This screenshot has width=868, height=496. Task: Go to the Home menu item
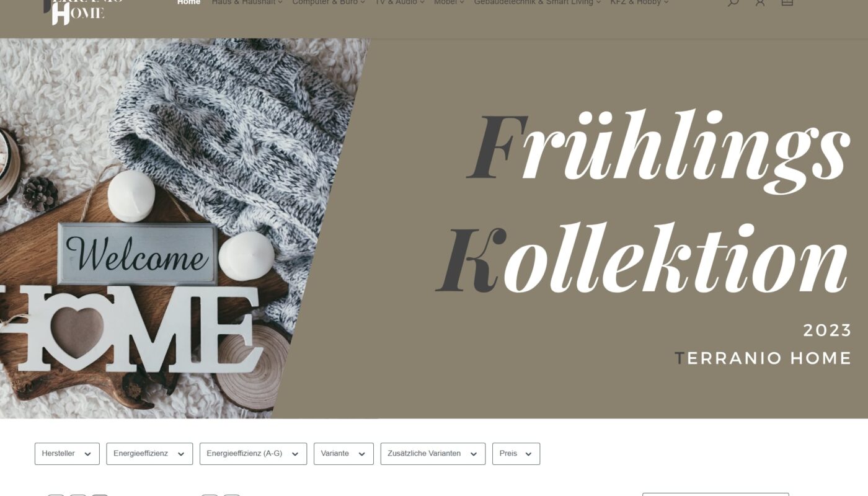tap(188, 2)
